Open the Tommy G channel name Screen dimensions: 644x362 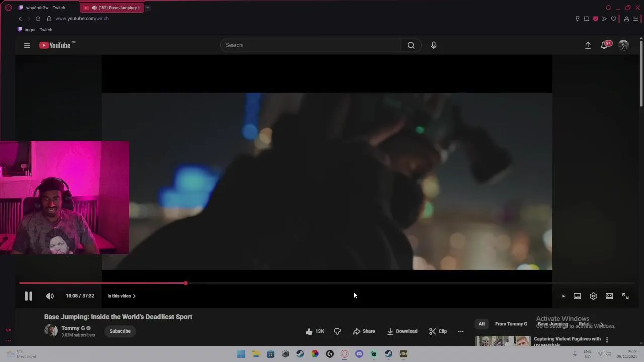coord(73,328)
